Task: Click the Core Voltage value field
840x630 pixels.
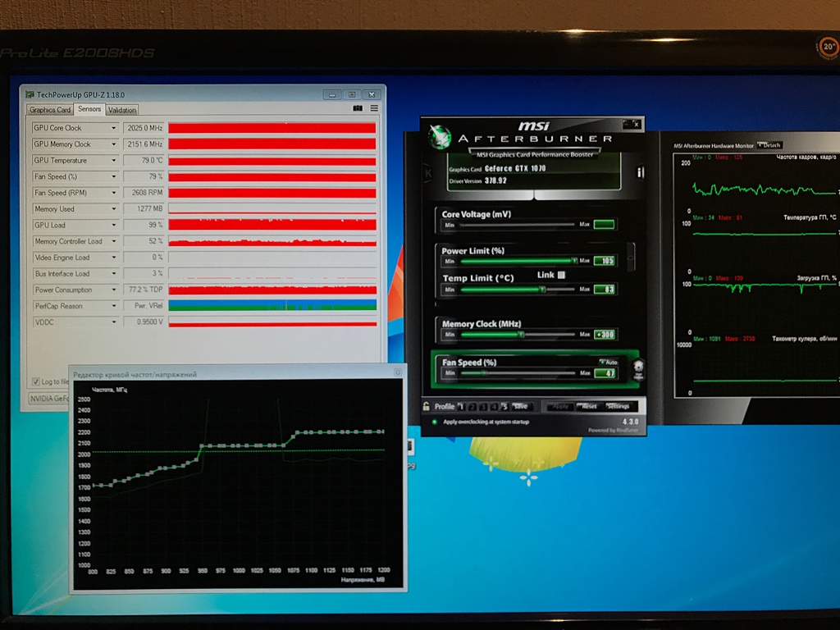Action: (605, 225)
